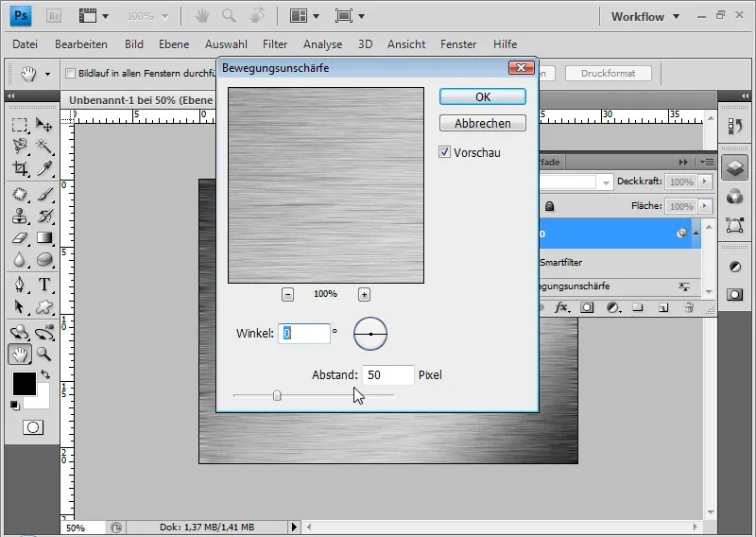Screen dimensions: 756x537
Task: Select the Crop tool
Action: pos(19,168)
